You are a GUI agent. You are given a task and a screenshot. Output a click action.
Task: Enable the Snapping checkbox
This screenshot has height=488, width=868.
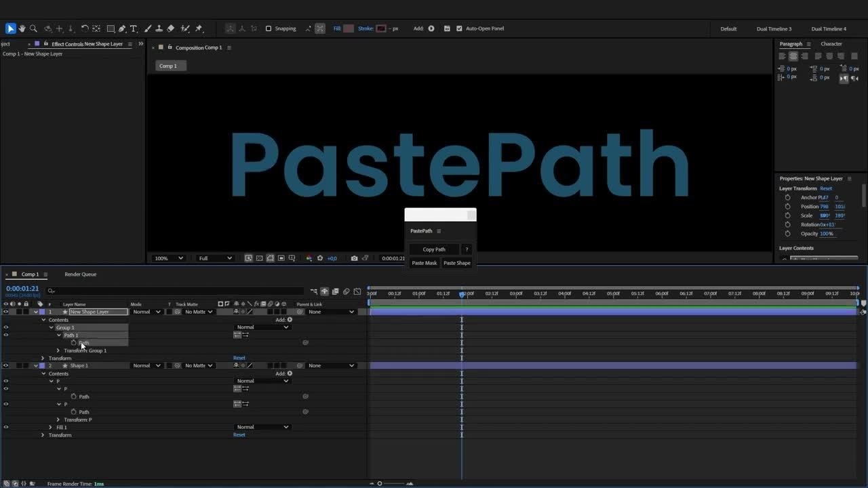[x=269, y=28]
